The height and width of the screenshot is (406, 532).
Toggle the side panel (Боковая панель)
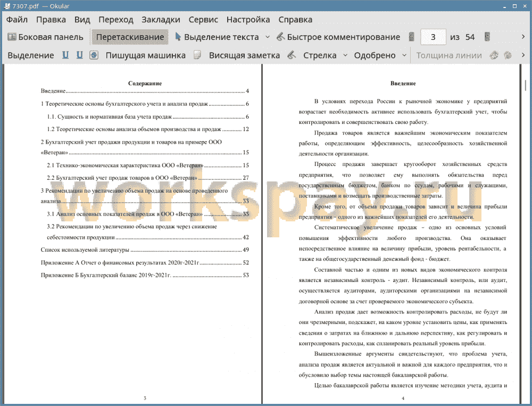point(45,37)
